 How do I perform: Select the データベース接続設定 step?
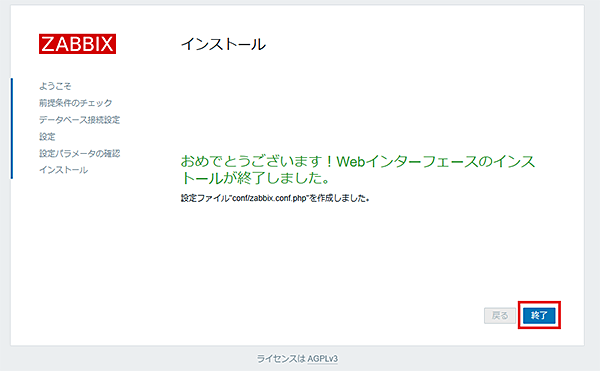tap(80, 120)
